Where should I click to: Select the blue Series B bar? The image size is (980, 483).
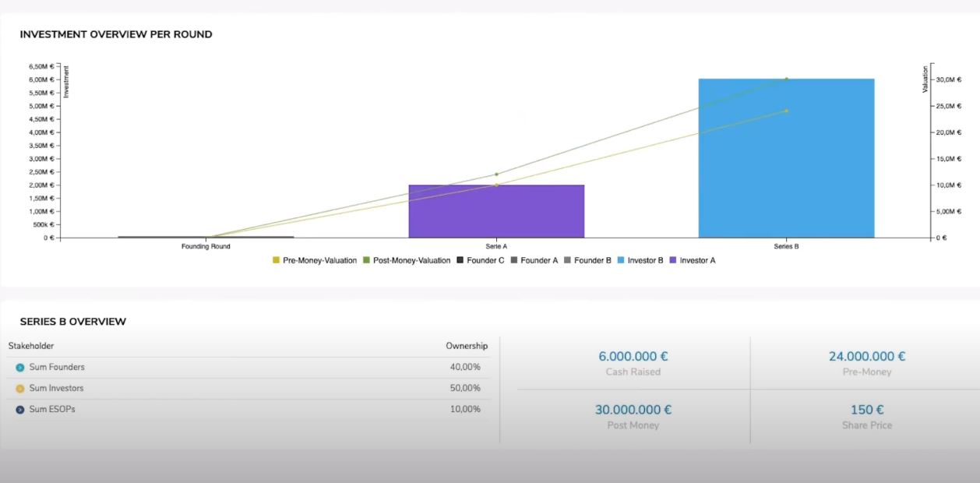pos(785,156)
